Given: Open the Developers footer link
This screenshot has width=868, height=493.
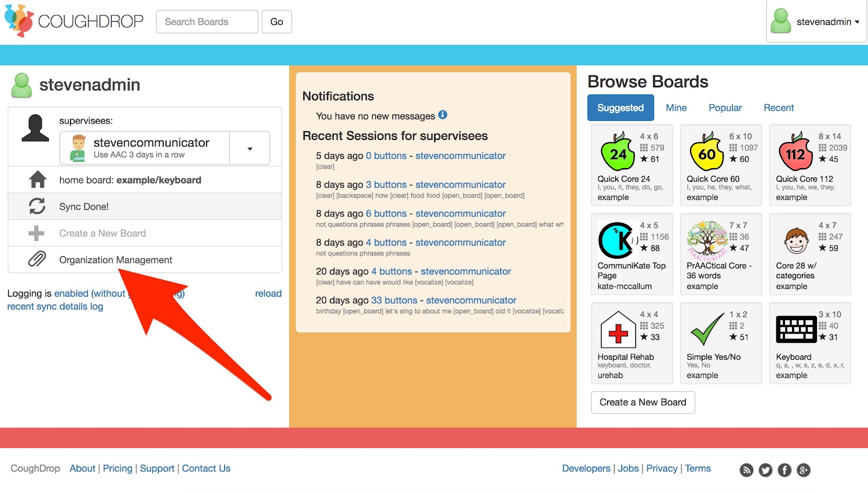Looking at the screenshot, I should [x=586, y=468].
